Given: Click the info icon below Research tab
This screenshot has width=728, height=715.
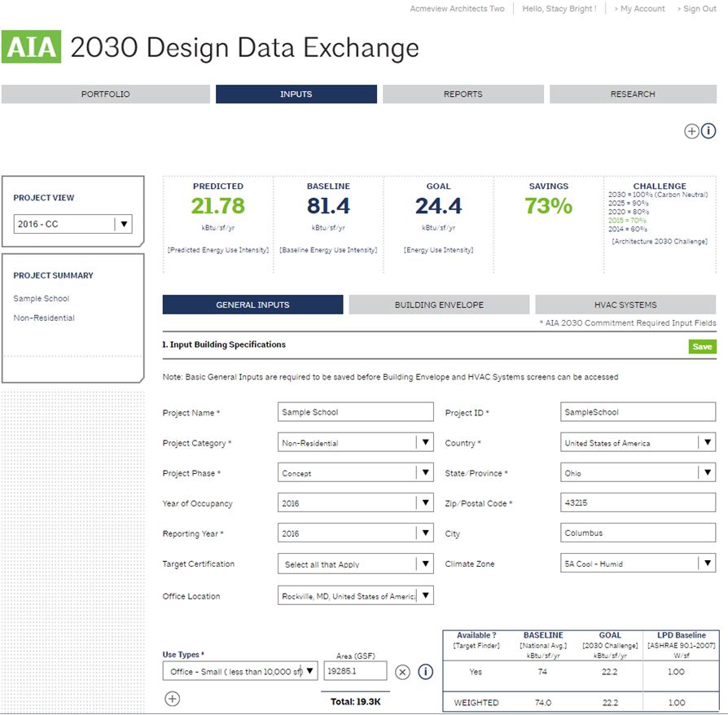Looking at the screenshot, I should point(708,130).
